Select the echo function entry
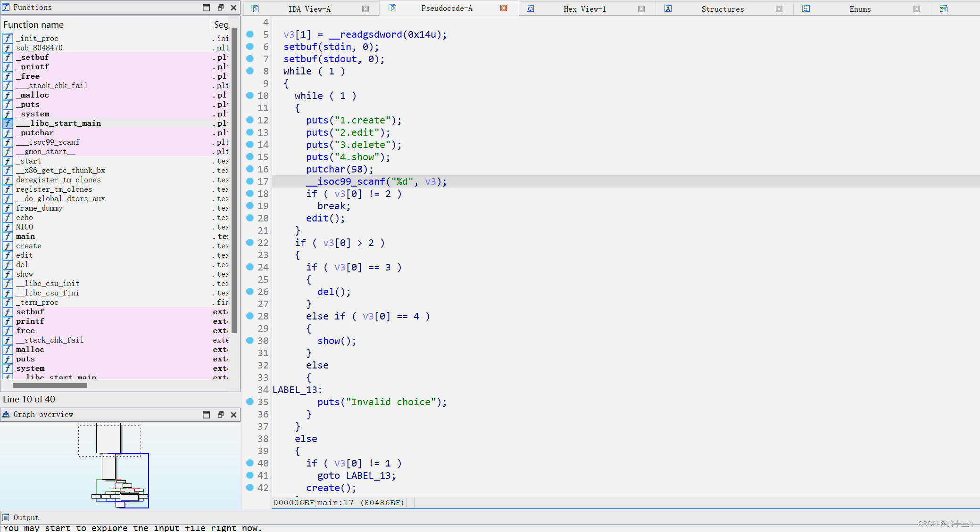This screenshot has width=980, height=532. click(x=25, y=218)
